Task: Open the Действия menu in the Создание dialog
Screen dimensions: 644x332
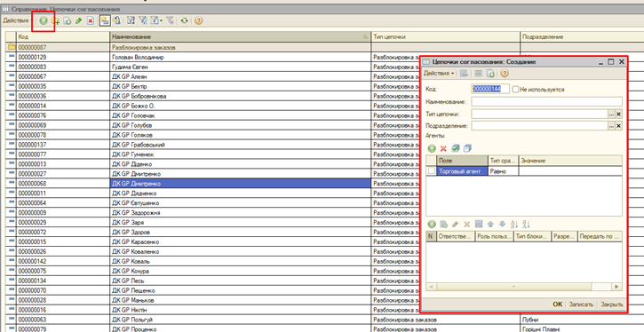Action: [x=439, y=74]
